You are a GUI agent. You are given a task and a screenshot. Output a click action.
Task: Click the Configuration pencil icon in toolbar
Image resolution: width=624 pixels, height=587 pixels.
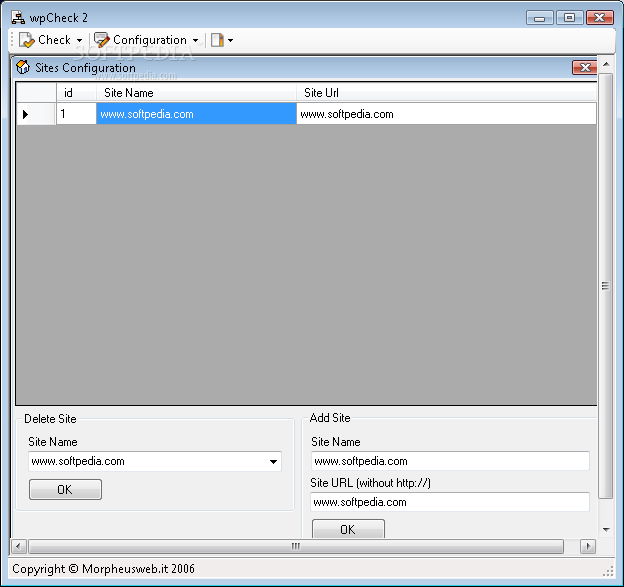(101, 40)
